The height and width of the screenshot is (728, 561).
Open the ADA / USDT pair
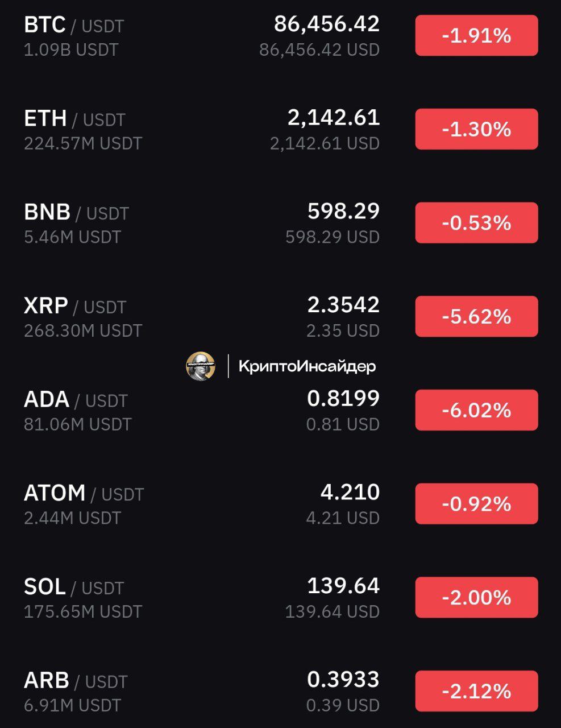pyautogui.click(x=76, y=400)
